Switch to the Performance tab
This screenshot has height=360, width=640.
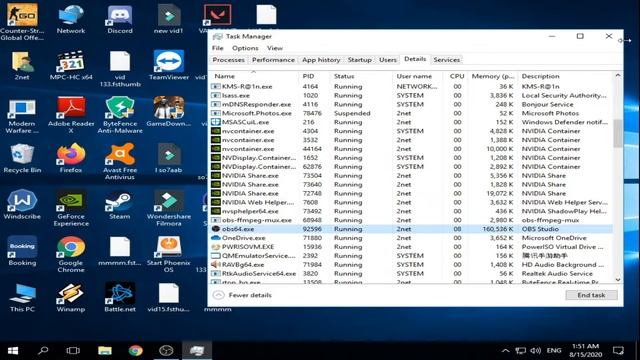click(273, 60)
